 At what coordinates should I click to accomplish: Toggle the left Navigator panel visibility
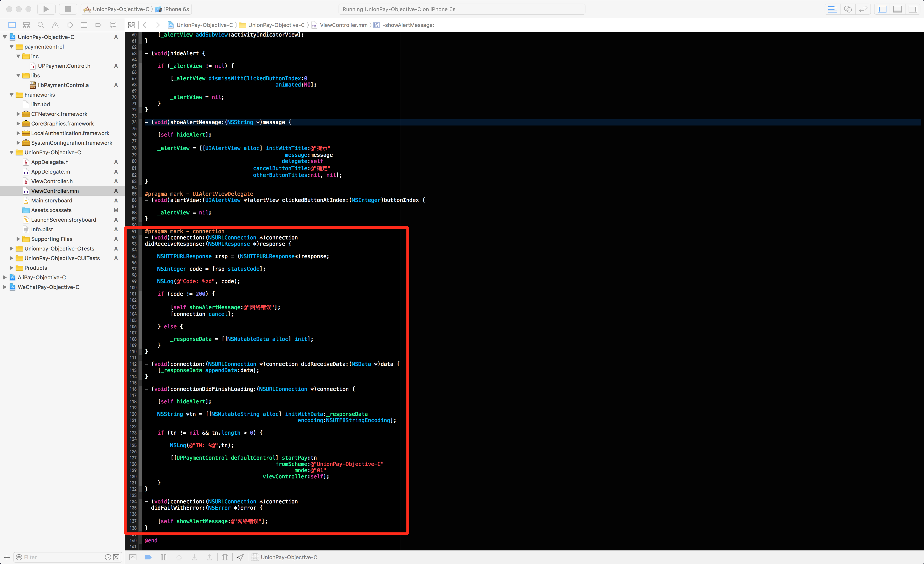882,9
